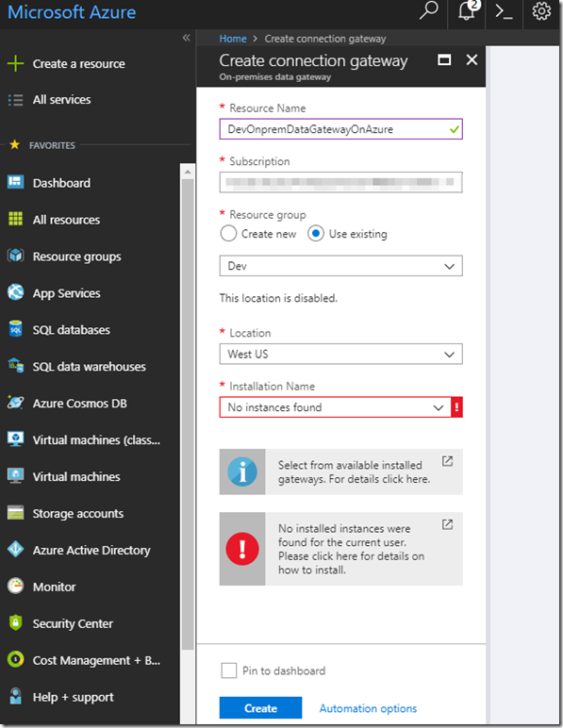Viewport: 563px width, 728px height.
Task: Select the Create new radio button
Action: tap(228, 234)
